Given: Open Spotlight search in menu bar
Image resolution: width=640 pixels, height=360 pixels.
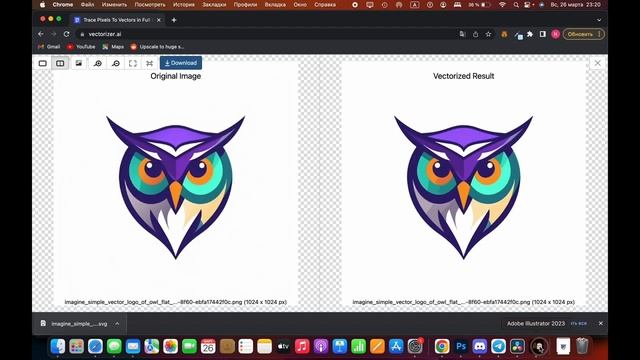Looking at the screenshot, I should [x=516, y=4].
